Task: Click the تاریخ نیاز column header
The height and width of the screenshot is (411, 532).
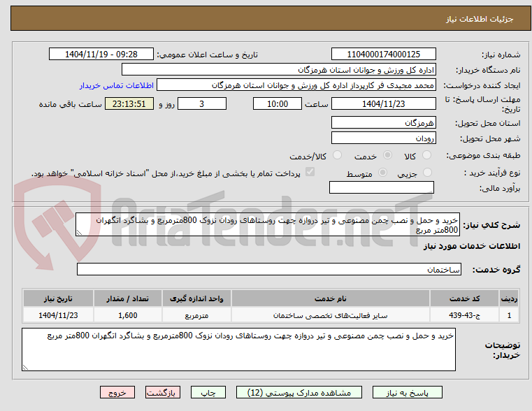Action: click(x=58, y=298)
